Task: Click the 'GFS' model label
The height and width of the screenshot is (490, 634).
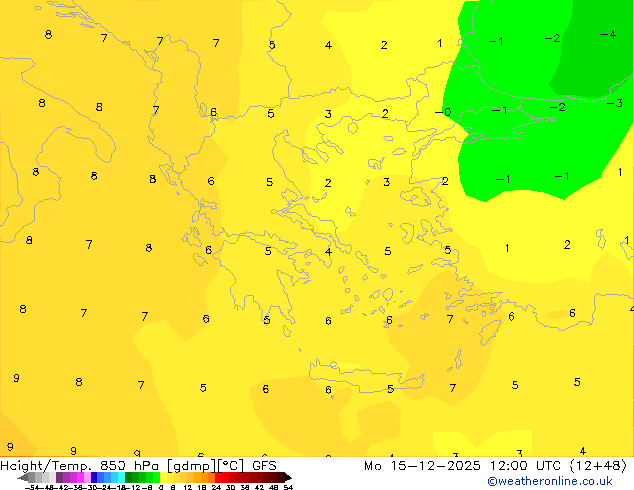Action: tap(264, 466)
